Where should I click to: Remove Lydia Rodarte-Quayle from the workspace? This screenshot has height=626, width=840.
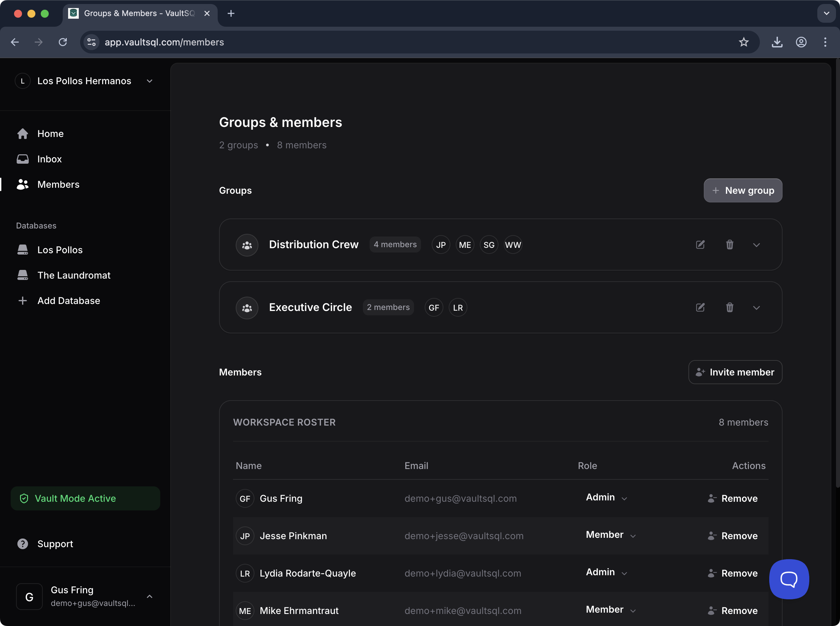pyautogui.click(x=732, y=573)
